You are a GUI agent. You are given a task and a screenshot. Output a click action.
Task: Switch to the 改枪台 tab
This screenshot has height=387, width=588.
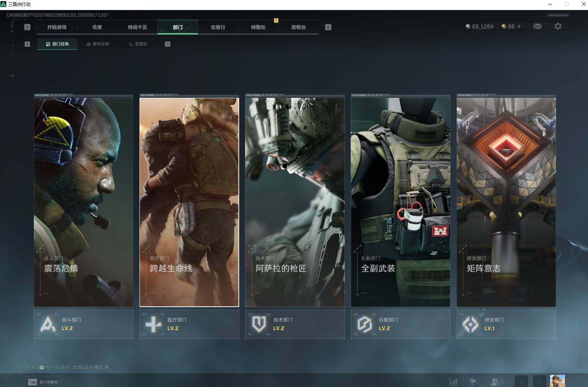coord(298,27)
